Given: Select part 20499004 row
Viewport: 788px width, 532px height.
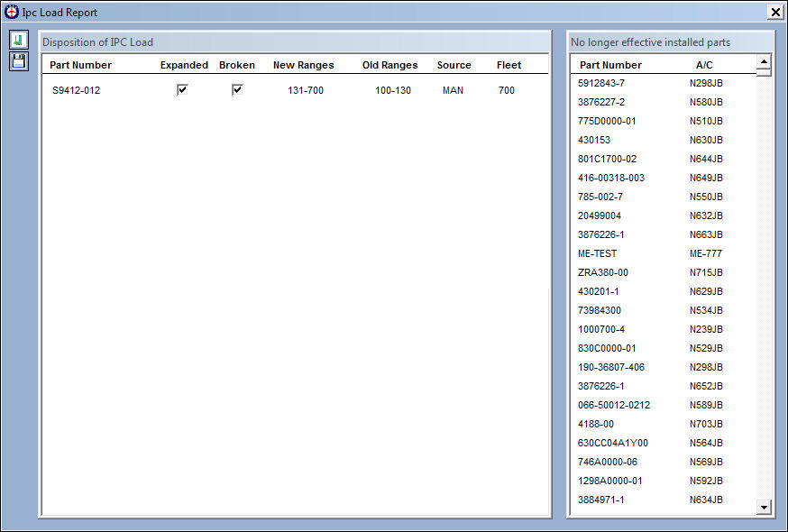Looking at the screenshot, I should click(x=664, y=216).
